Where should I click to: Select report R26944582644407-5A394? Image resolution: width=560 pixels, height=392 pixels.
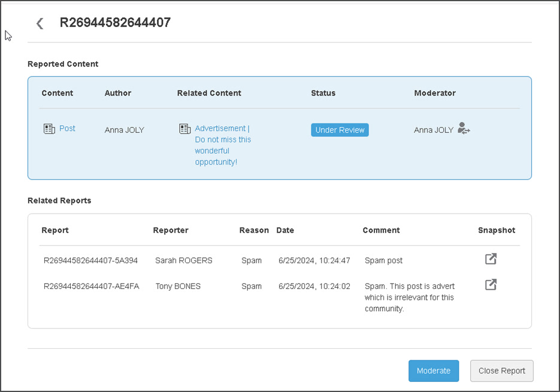tap(90, 260)
